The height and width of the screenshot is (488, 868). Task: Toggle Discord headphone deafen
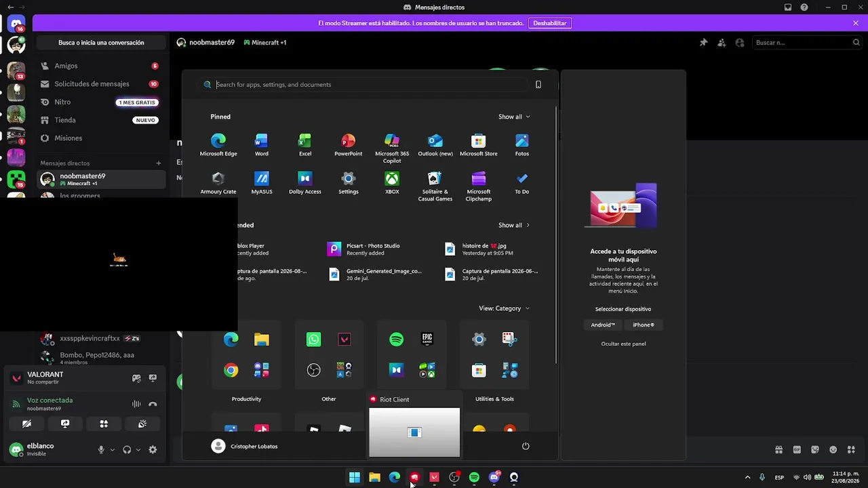[x=127, y=449]
